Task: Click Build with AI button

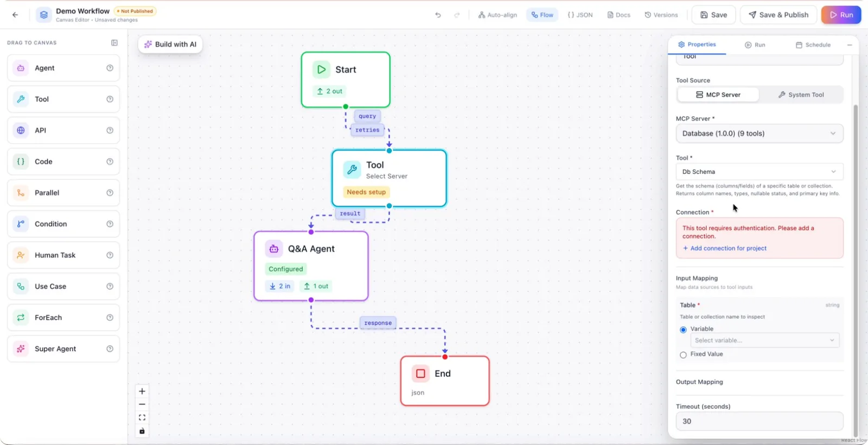Action: [170, 44]
